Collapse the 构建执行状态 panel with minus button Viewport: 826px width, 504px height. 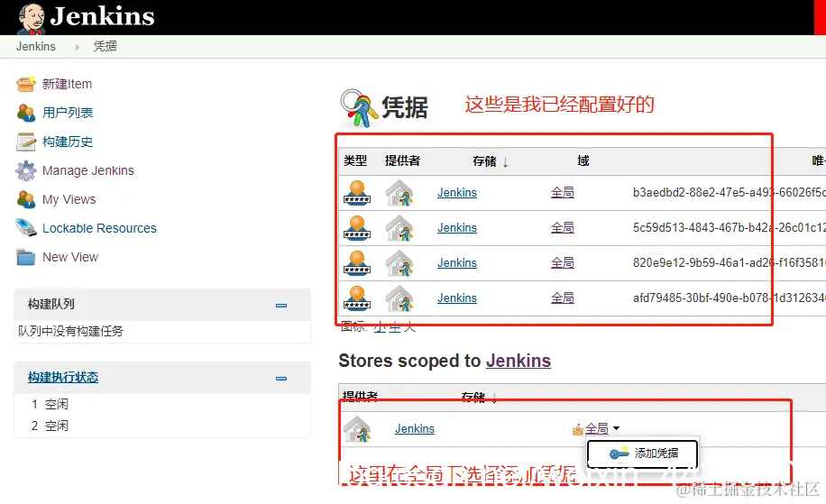coord(281,378)
